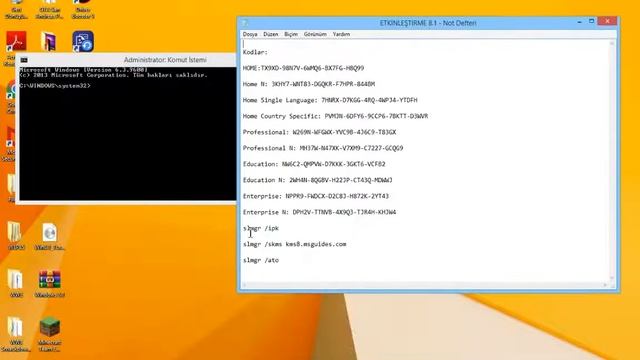Click the 'Home Country Specific:' key line
Screen dimensions: 640x360
coord(335,116)
